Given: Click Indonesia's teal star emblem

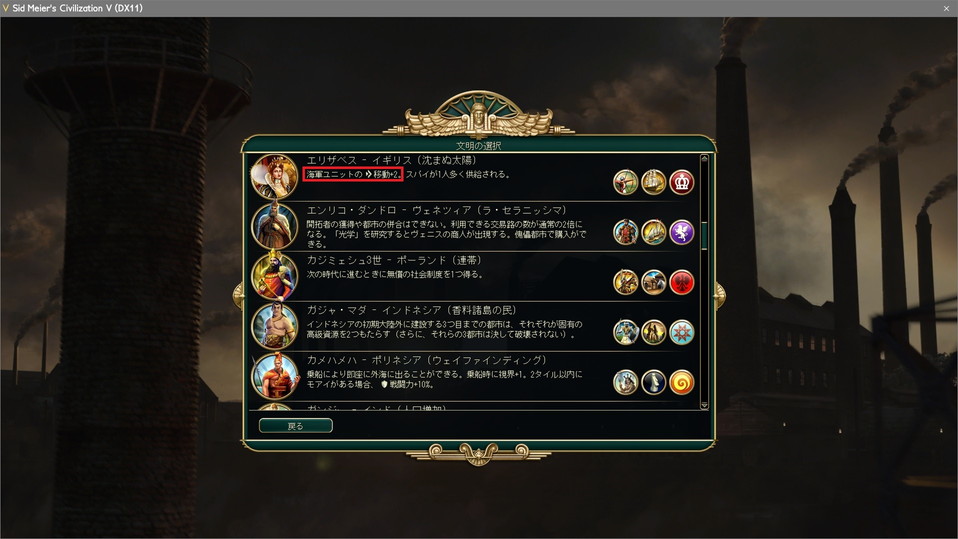Looking at the screenshot, I should pos(682,332).
